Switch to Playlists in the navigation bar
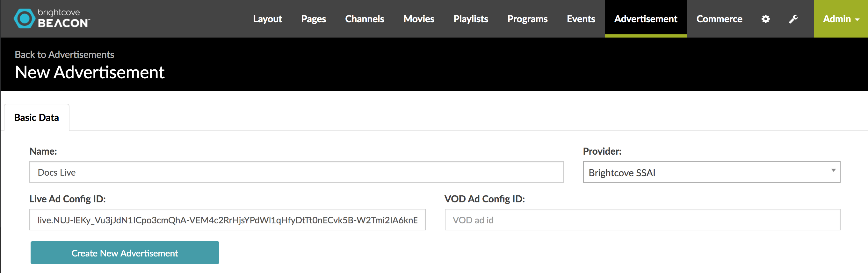This screenshot has height=273, width=868. coord(471,19)
